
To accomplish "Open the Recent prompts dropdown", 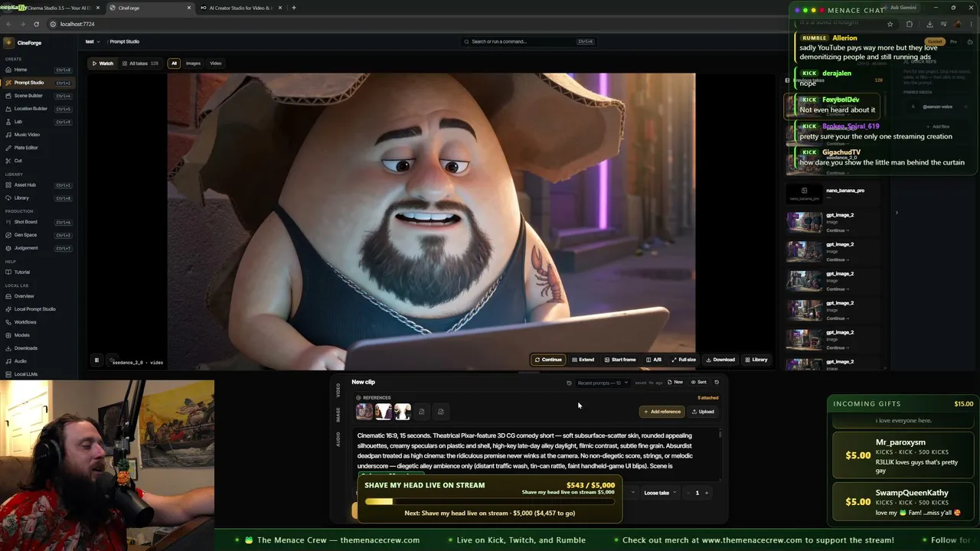I will 603,383.
